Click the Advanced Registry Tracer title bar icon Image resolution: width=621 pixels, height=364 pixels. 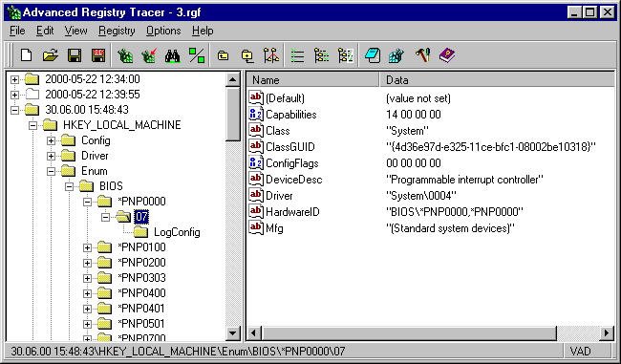click(14, 12)
